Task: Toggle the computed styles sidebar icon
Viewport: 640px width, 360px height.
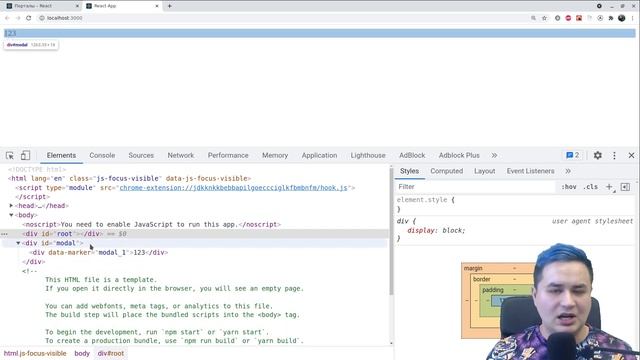Action: pyautogui.click(x=625, y=187)
